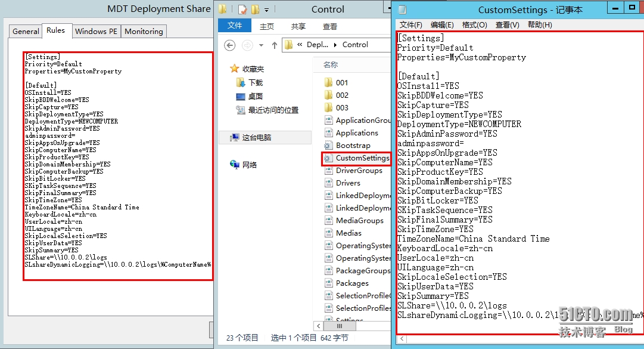Viewport: 644px width, 349px height.
Task: Open Notepad 文件(F) menu
Action: pos(410,25)
